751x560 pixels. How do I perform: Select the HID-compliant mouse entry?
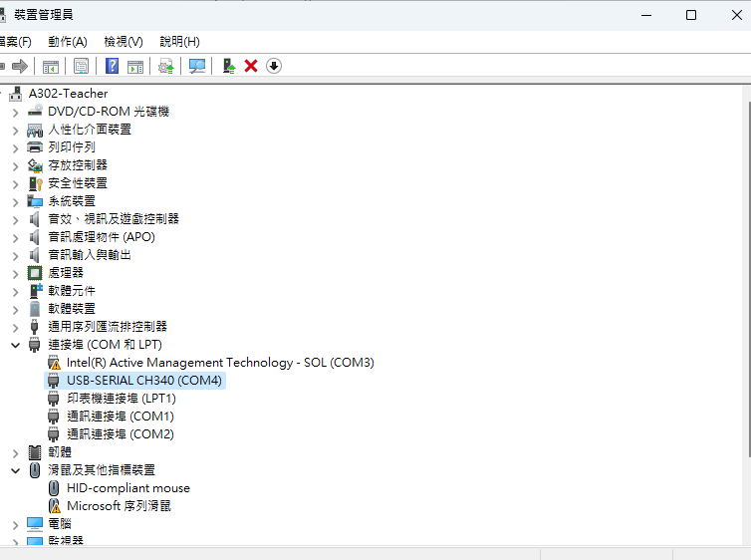point(127,488)
